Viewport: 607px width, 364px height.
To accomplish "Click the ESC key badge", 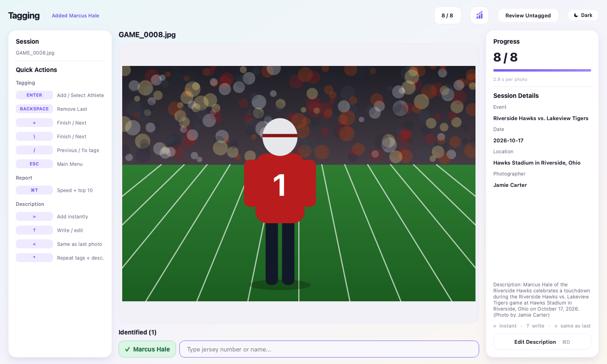I will 34,164.
